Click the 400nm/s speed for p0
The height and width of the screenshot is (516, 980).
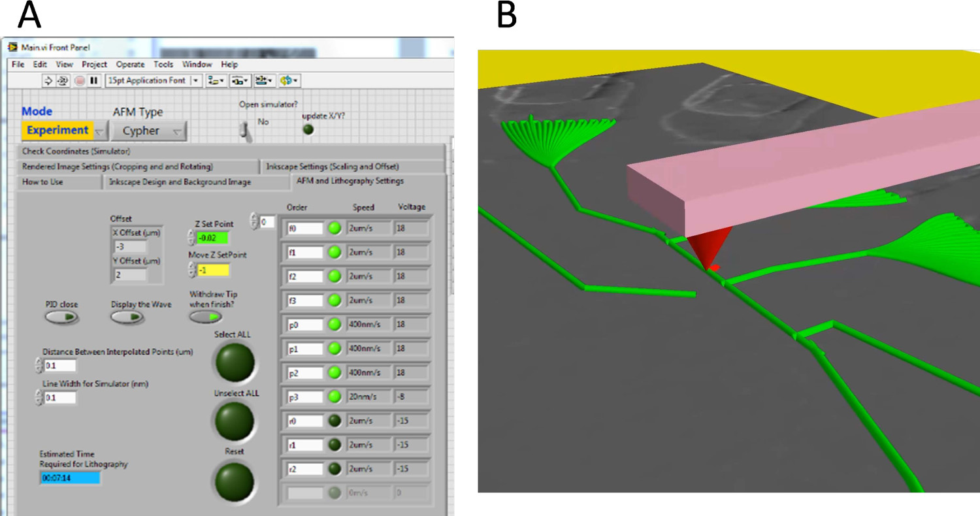coord(367,325)
